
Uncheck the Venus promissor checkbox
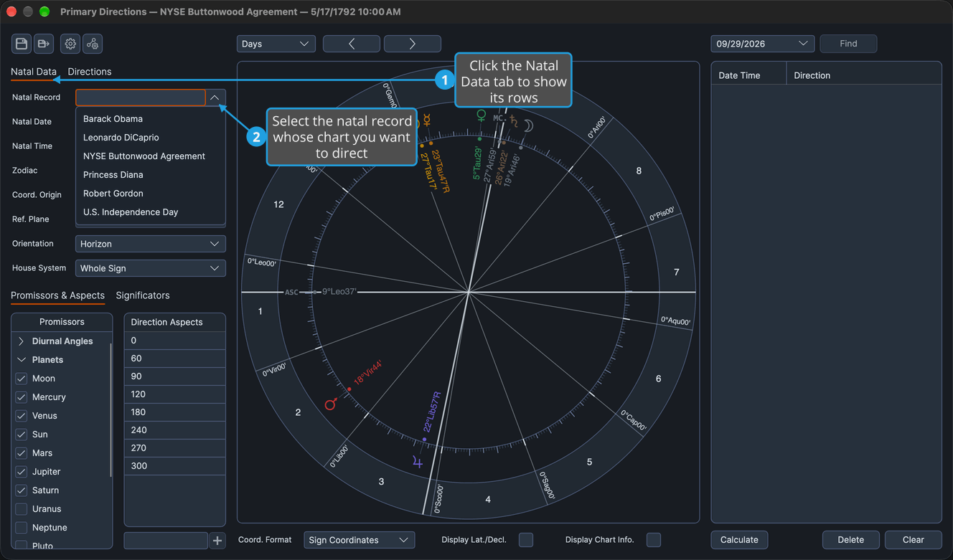(x=22, y=416)
